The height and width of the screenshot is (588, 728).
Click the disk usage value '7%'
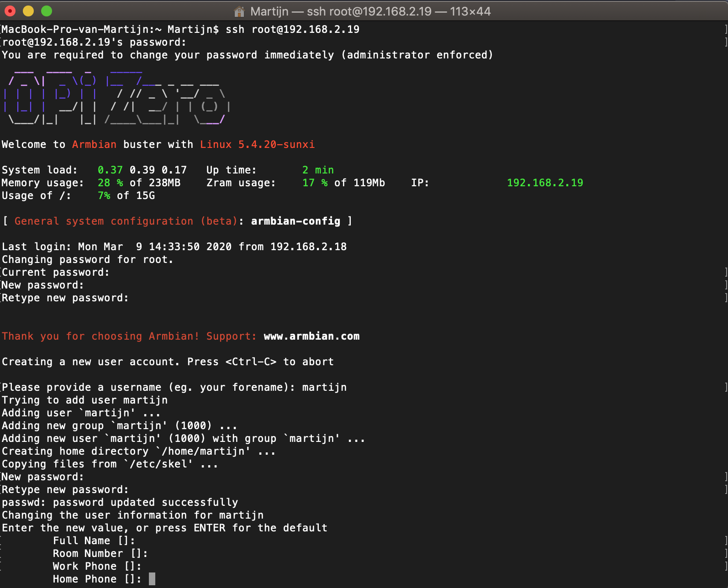pos(104,195)
